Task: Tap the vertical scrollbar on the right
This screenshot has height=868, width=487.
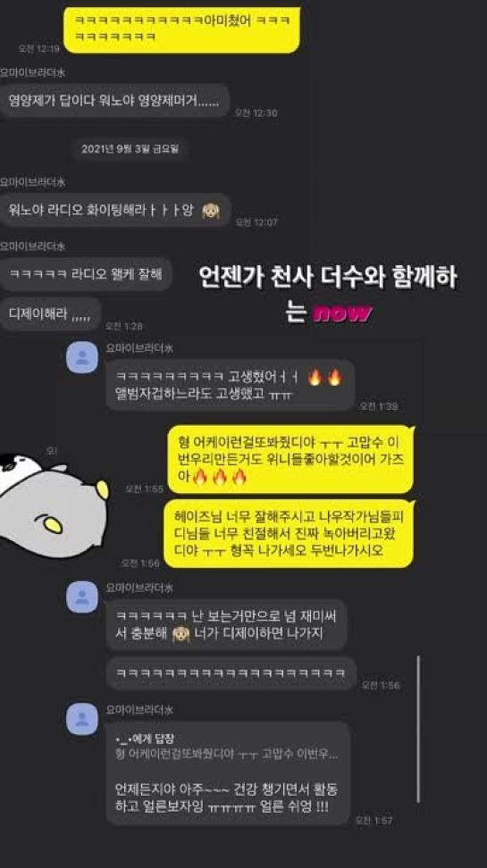Action: click(417, 729)
